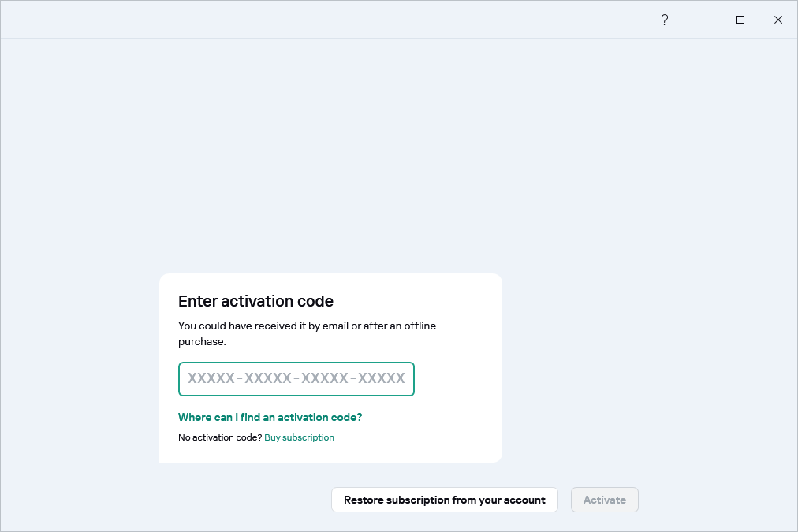Click 'Buy subscription' to purchase a license
798x532 pixels.
point(299,437)
